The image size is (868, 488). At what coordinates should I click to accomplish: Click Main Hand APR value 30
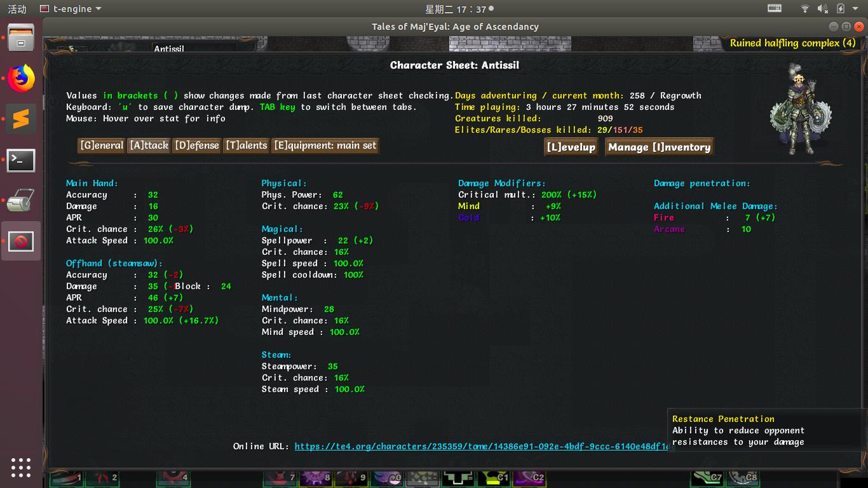(153, 218)
